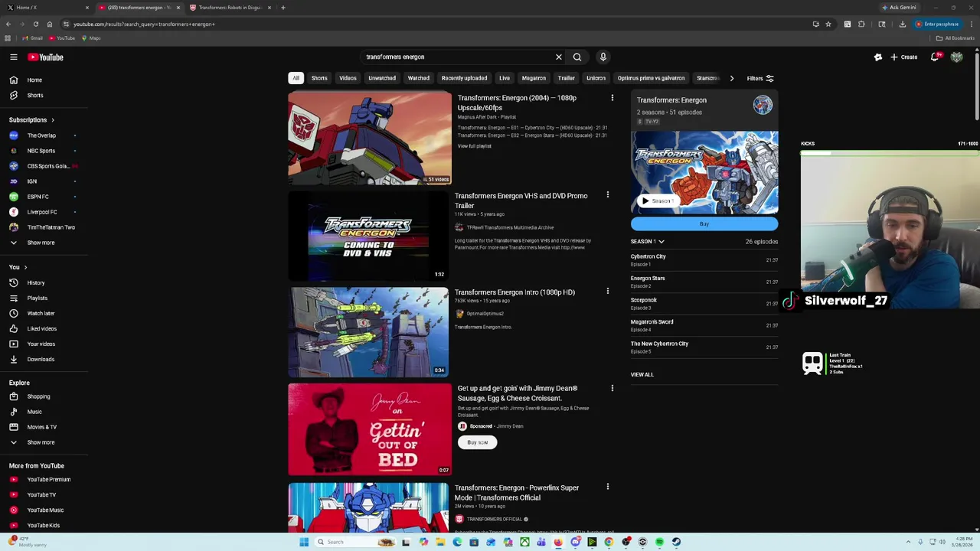Bookmark this page with the star
The width and height of the screenshot is (980, 551).
828,24
